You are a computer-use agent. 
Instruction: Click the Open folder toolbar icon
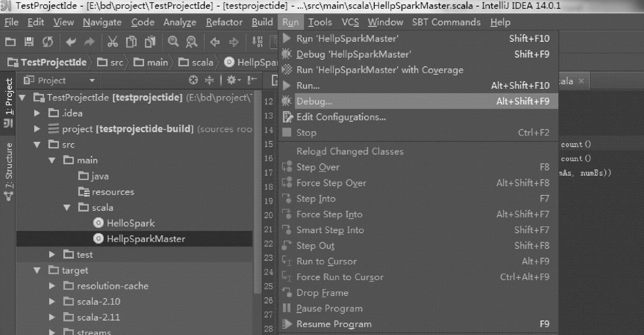tap(10, 42)
